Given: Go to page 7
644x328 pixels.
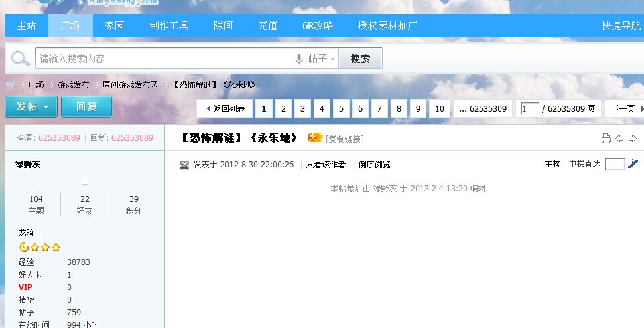Looking at the screenshot, I should (379, 108).
